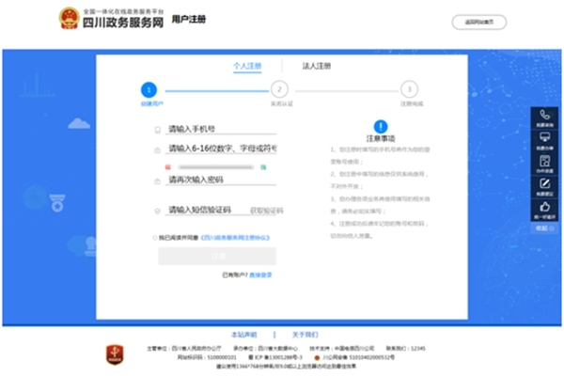The height and width of the screenshot is (392, 564).
Task: Click the progress lookup document icon
Action: tap(544, 162)
